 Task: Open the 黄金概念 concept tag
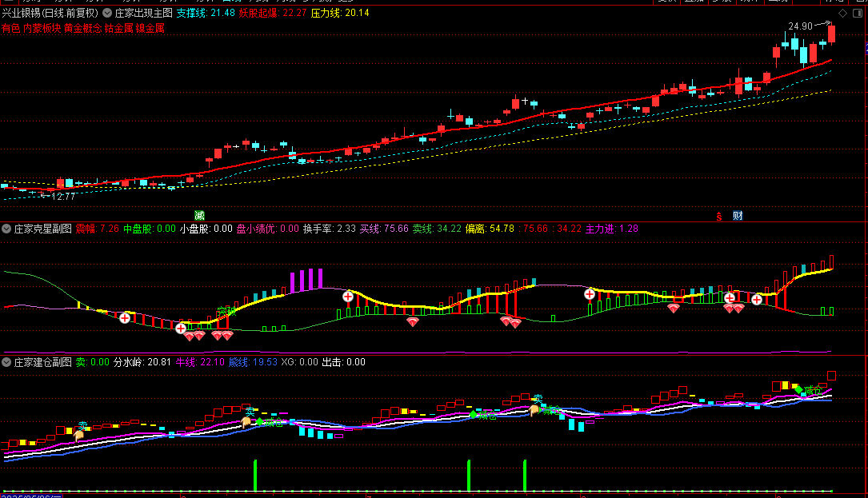coord(83,28)
